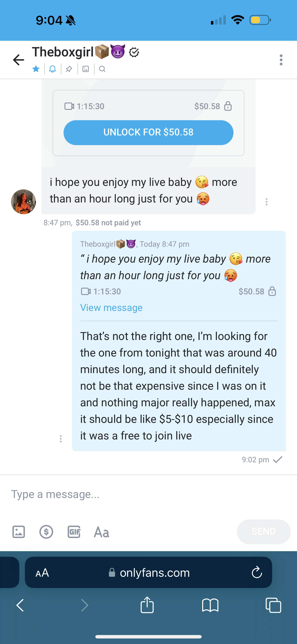Reload the page in Safari
Screen dimensions: 297x644
coord(257,573)
